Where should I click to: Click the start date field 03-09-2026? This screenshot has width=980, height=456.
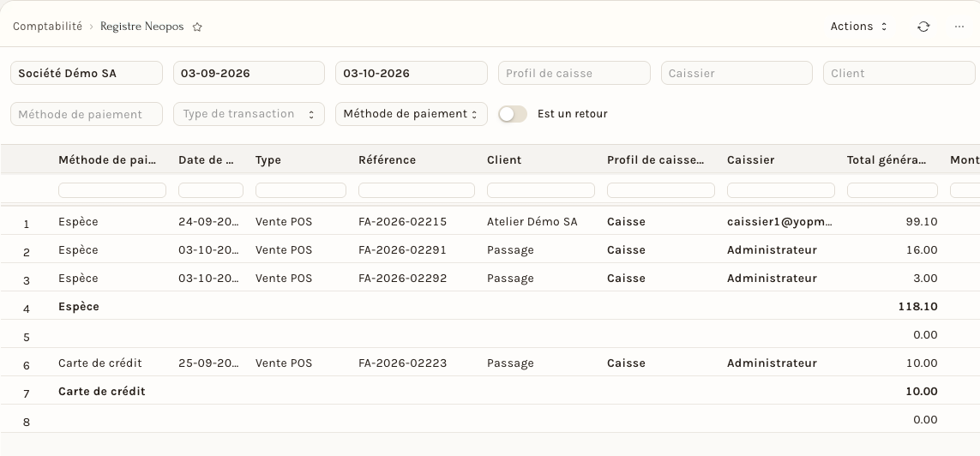click(249, 73)
